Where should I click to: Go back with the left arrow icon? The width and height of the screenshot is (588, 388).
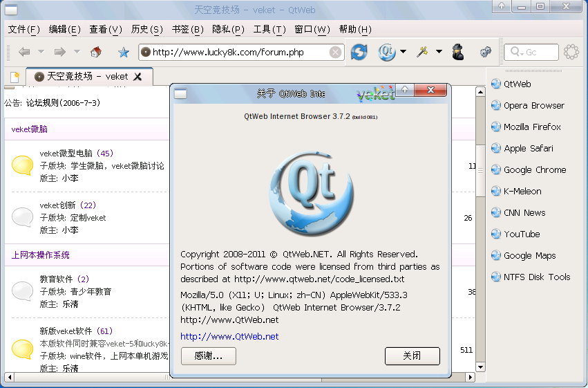pos(24,52)
